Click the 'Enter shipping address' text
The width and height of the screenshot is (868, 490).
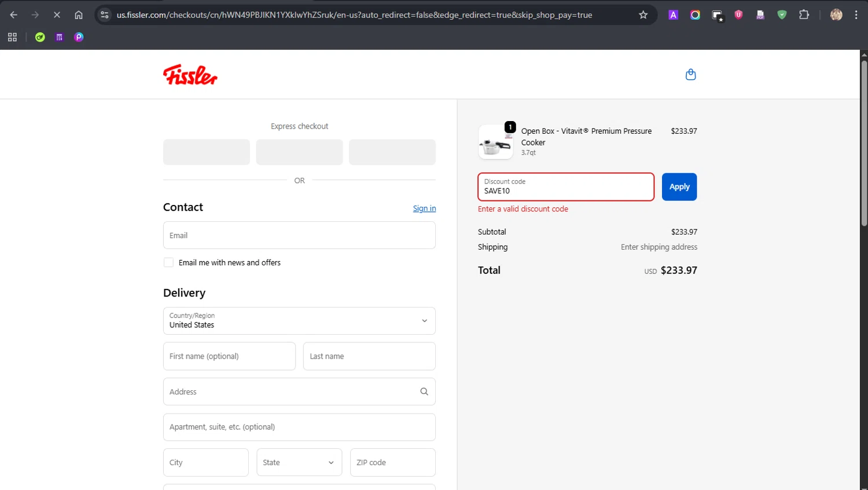pos(659,247)
